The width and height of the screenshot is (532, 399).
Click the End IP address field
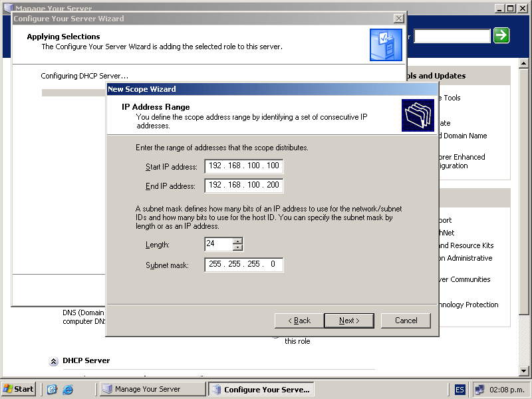tap(243, 185)
